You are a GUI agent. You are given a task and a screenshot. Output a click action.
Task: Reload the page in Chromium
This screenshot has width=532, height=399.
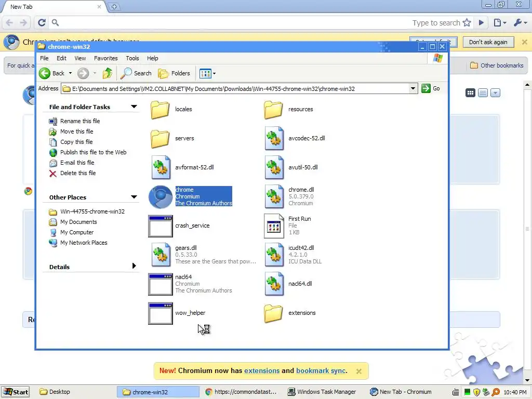tap(42, 23)
